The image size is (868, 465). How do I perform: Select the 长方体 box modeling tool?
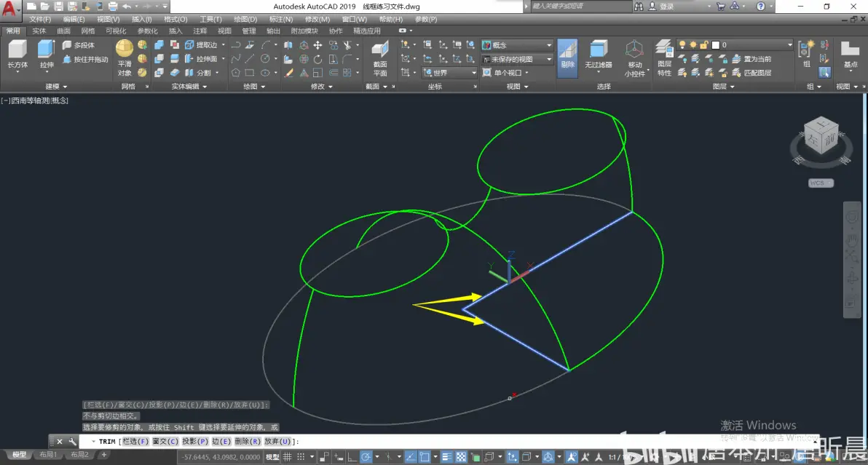[x=17, y=55]
